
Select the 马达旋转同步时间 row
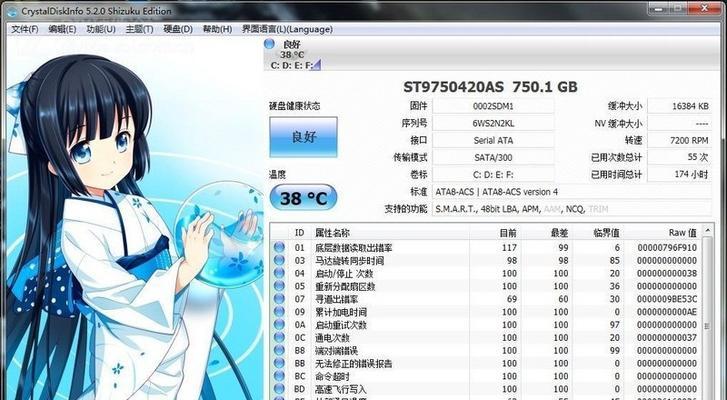(x=485, y=260)
